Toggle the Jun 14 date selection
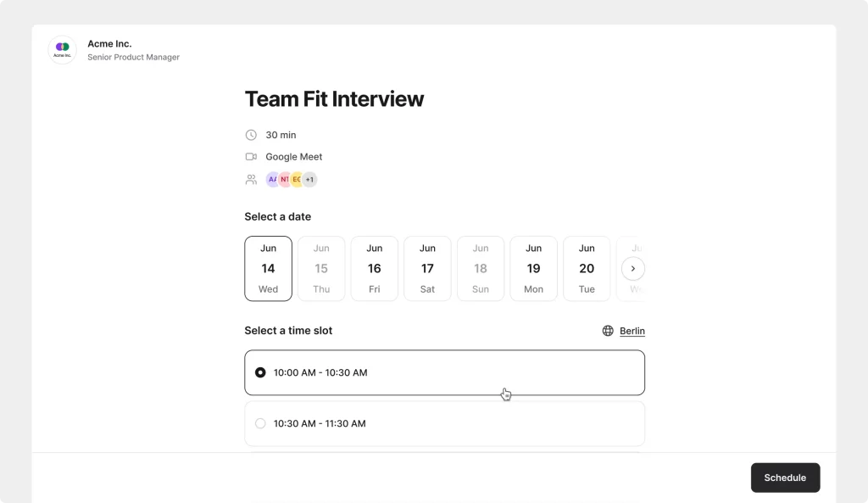The image size is (868, 503). click(x=268, y=268)
